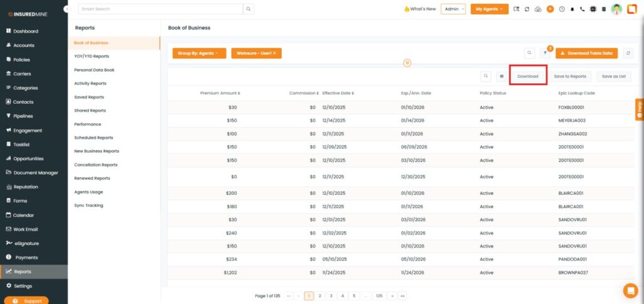Open the column grid view icon
The image size is (644, 304).
coord(501,76)
